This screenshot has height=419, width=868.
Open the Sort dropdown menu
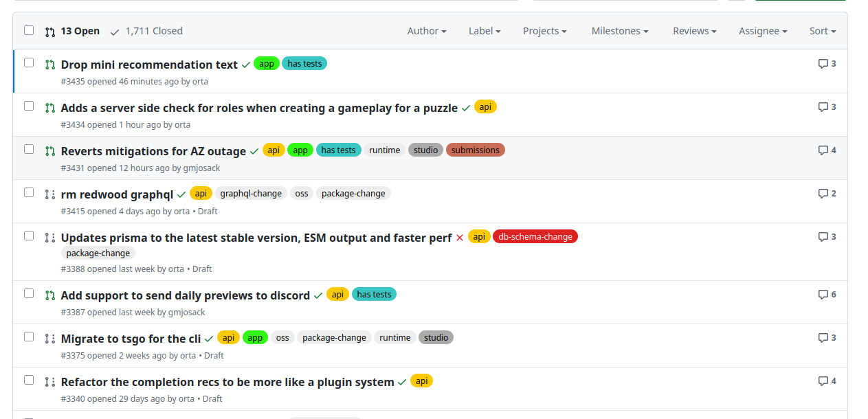[x=822, y=31]
